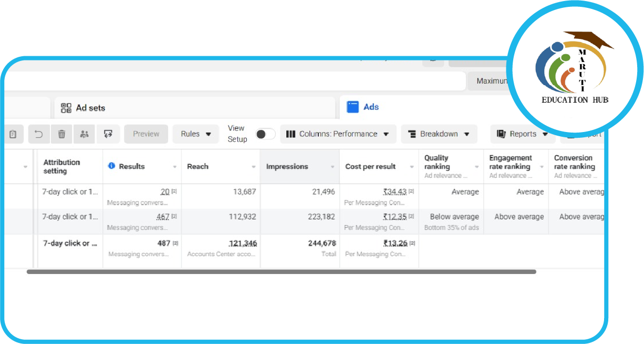
Task: Click the 467 results link
Action: point(163,217)
